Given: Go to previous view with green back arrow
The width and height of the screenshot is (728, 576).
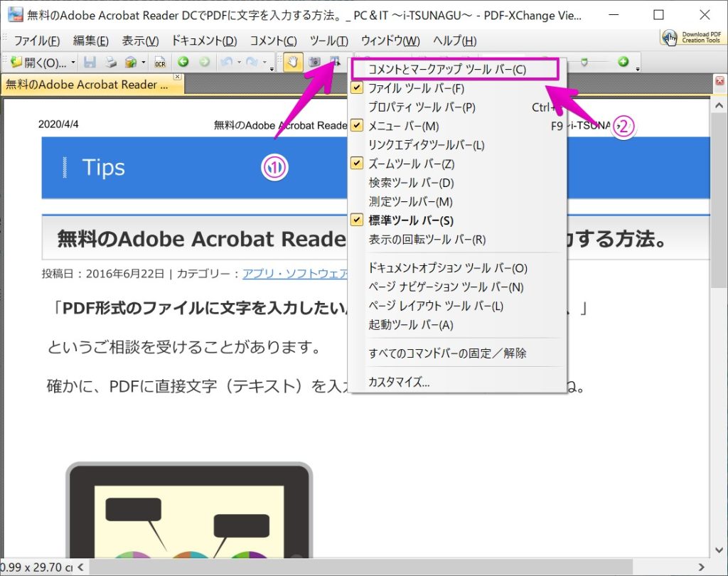Looking at the screenshot, I should click(183, 62).
